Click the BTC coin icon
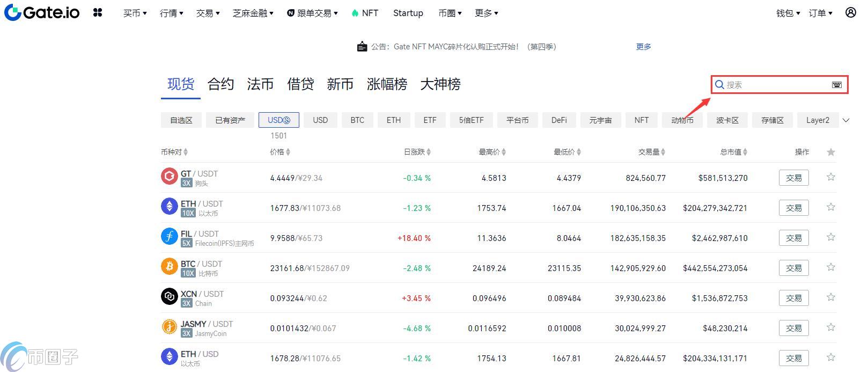The width and height of the screenshot is (868, 372). 169,266
